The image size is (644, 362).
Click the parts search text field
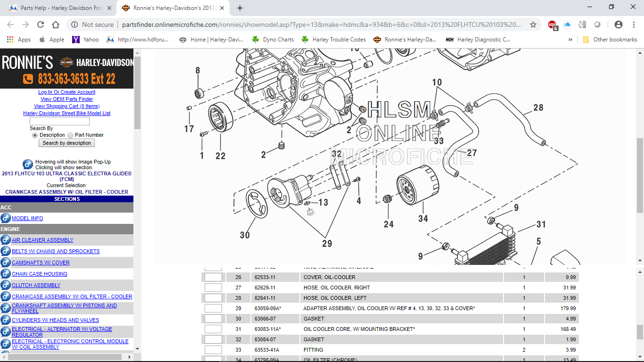click(x=59, y=121)
